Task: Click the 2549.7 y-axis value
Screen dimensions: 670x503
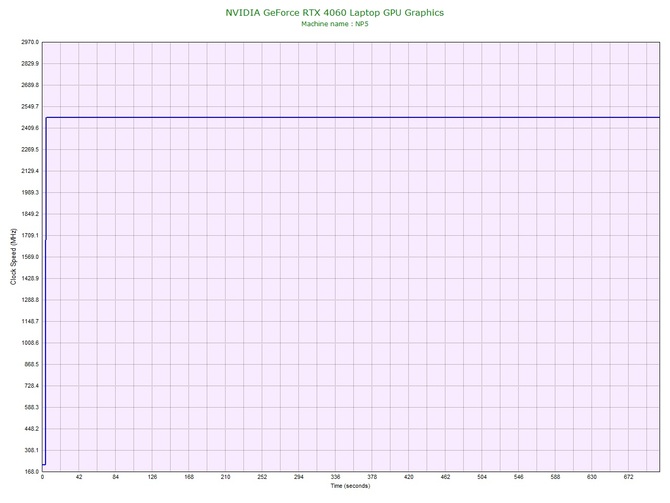Action: tap(30, 106)
